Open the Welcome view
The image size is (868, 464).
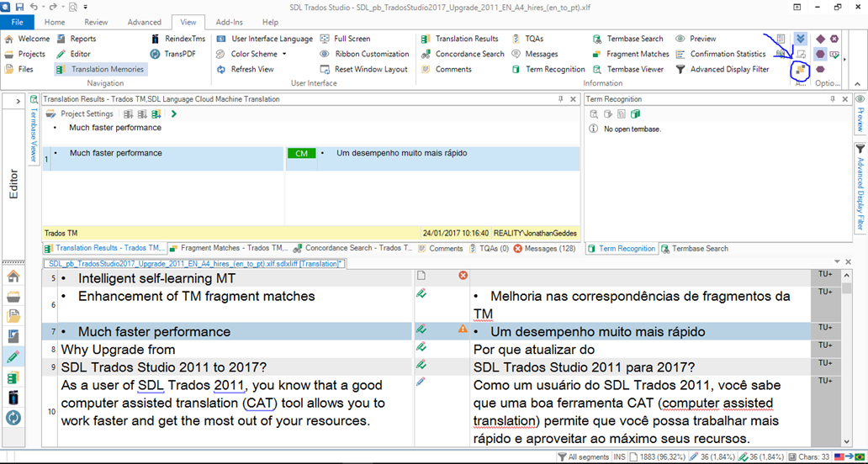pos(27,39)
